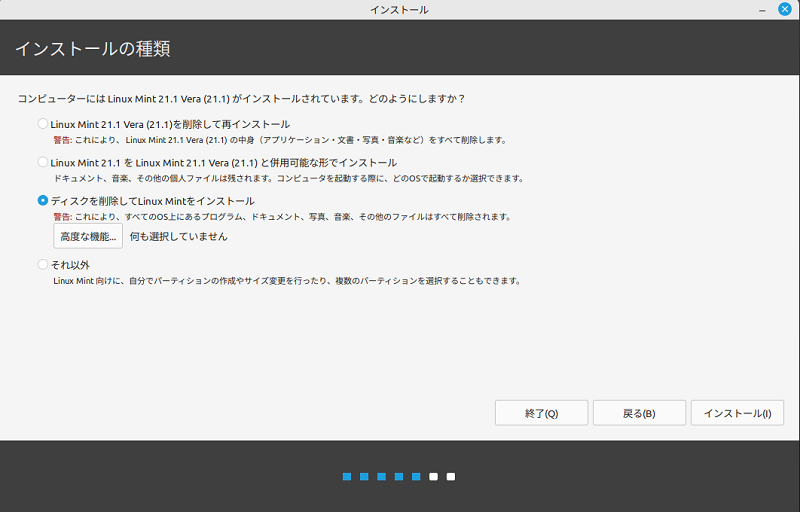The height and width of the screenshot is (512, 800).
Task: Choose the それ以外 (something else) radio button
Action: (x=43, y=264)
